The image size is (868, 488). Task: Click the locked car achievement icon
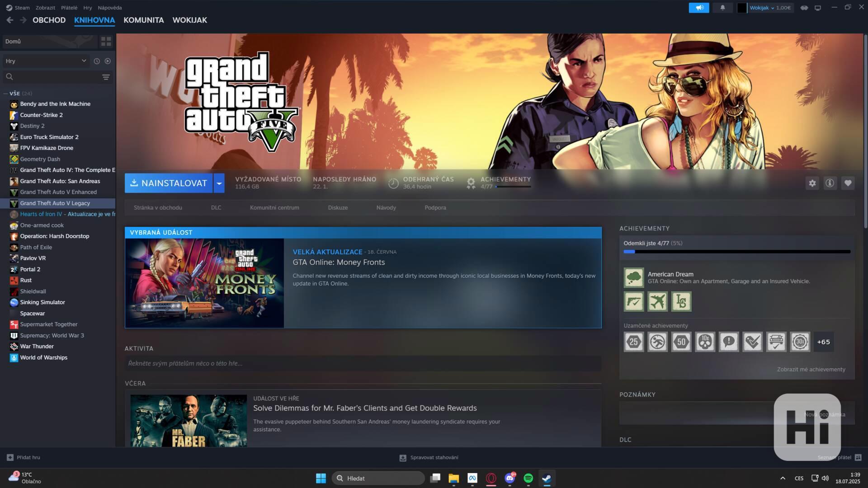[776, 342]
